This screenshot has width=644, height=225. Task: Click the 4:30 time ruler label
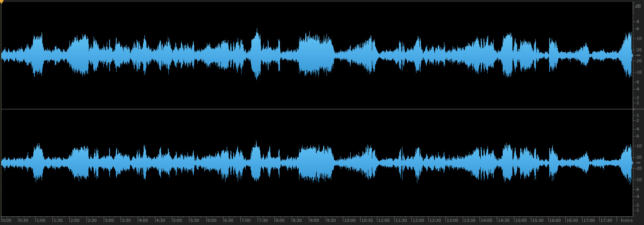161,220
